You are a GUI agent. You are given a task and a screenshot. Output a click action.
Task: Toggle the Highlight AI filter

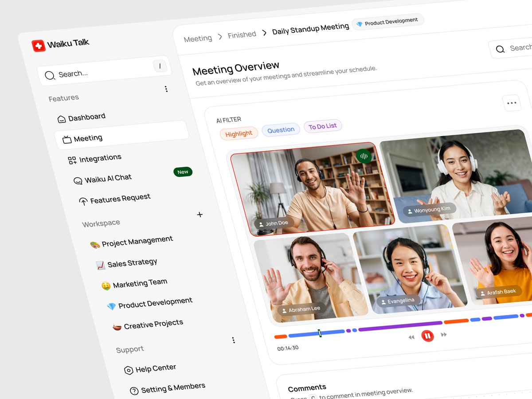coord(239,133)
